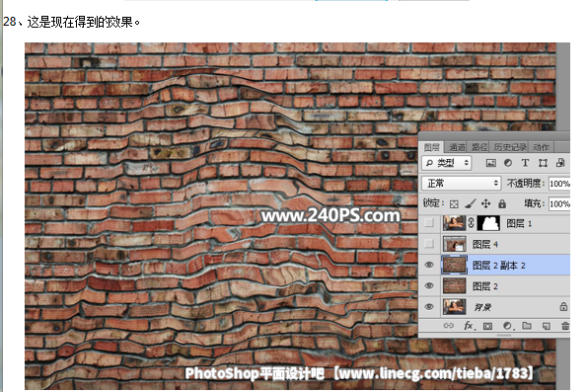Viewport: 588px width, 392px height.
Task: Create new layer icon
Action: tap(547, 326)
